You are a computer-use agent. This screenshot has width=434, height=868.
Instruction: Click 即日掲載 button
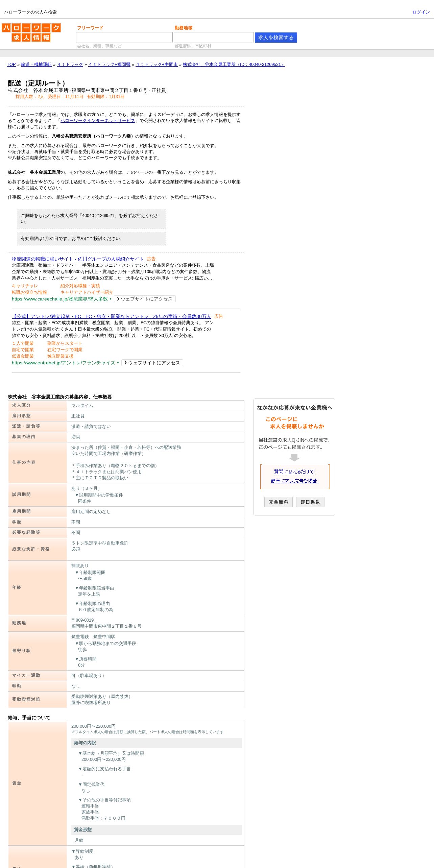(310, 502)
